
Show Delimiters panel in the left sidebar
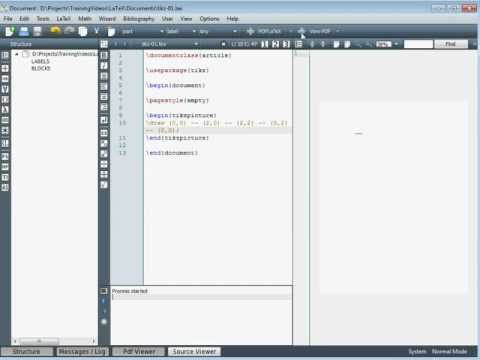point(5,99)
